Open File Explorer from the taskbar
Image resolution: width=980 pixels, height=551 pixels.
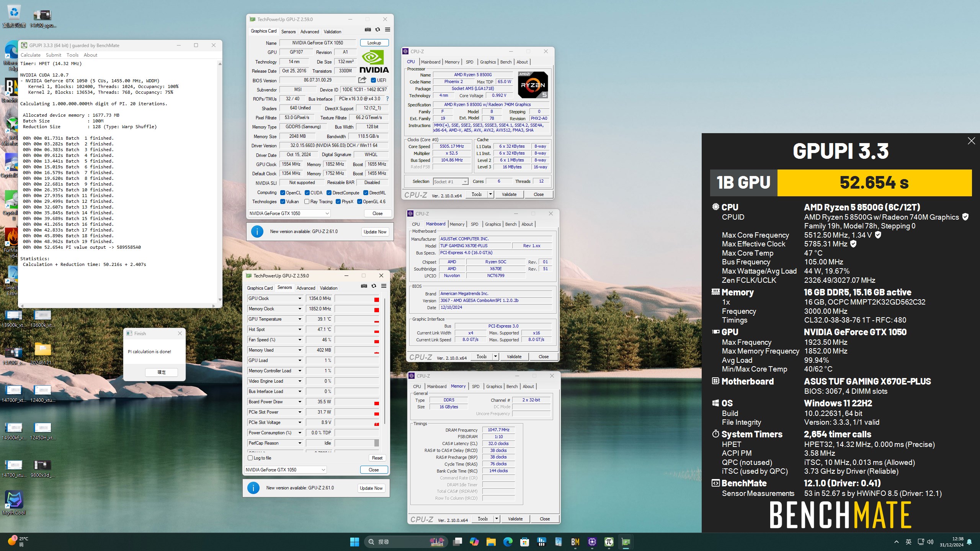pyautogui.click(x=491, y=542)
